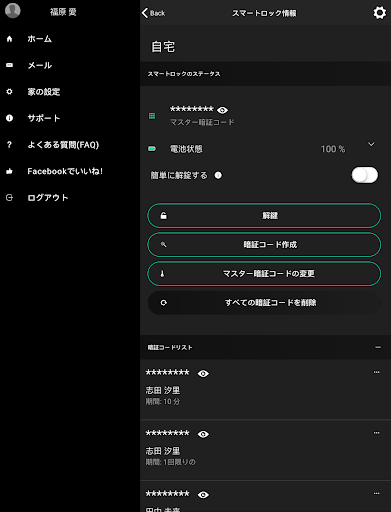This screenshot has height=512, width=391.
Task: Reveal the master passcode with eye icon
Action: tap(222, 110)
